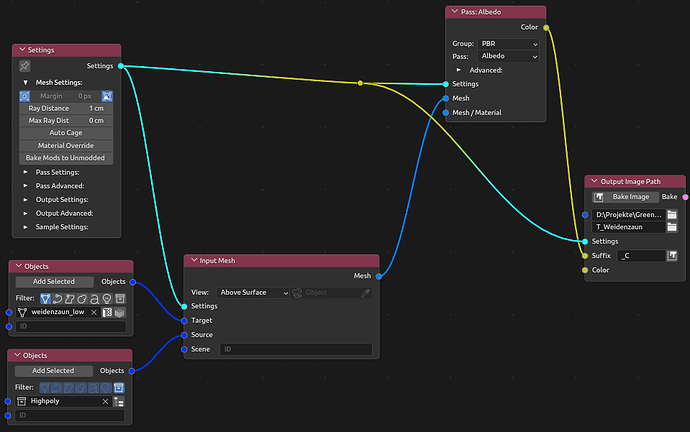Click object link icon in Input Mesh node
This screenshot has width=690, height=432.
tap(297, 293)
